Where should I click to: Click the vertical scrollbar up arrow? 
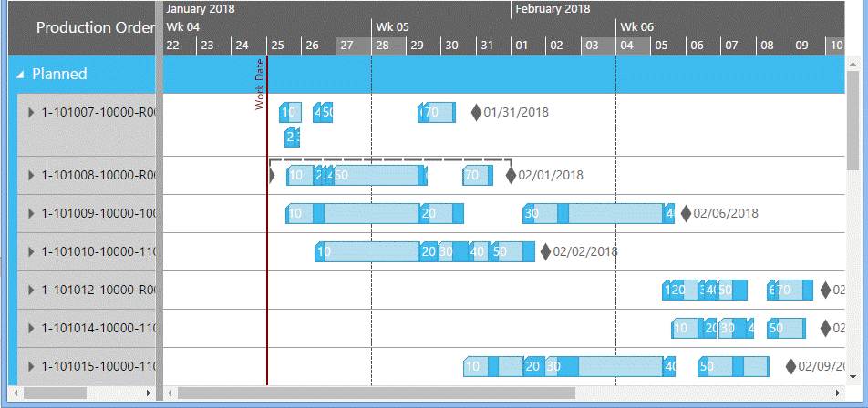(852, 64)
